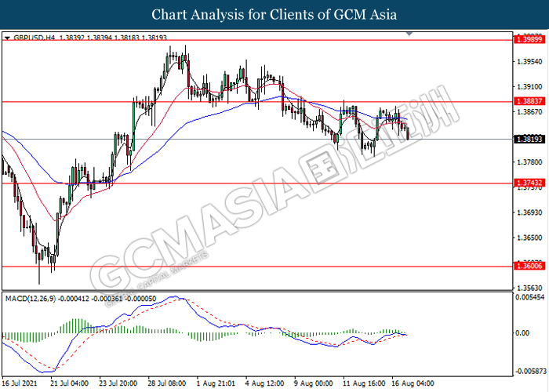Click the 4 Aug 12:00 time label
Screen dimensions: 549x392
coord(264,383)
